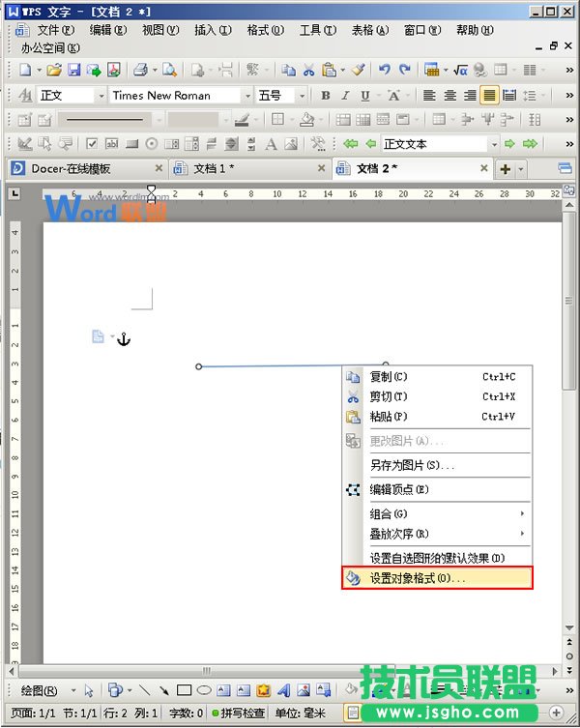Redo the last action
The image size is (580, 728).
click(405, 71)
